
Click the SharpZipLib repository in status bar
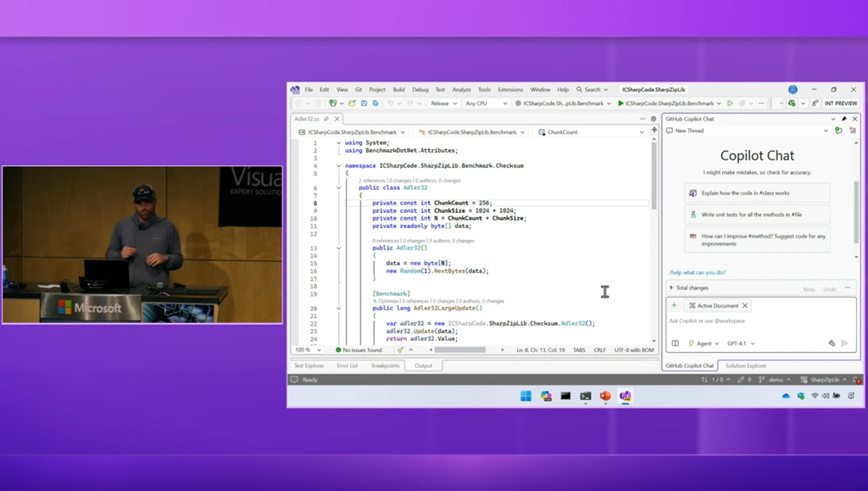point(824,380)
